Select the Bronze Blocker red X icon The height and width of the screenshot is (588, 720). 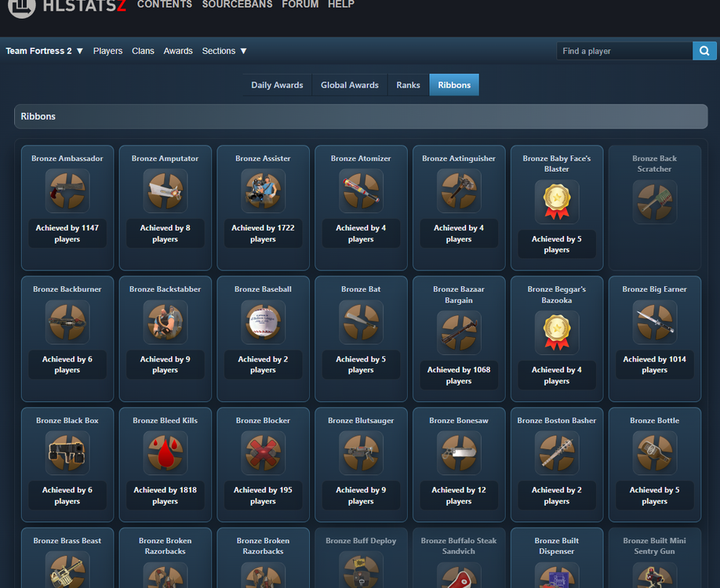coord(263,453)
